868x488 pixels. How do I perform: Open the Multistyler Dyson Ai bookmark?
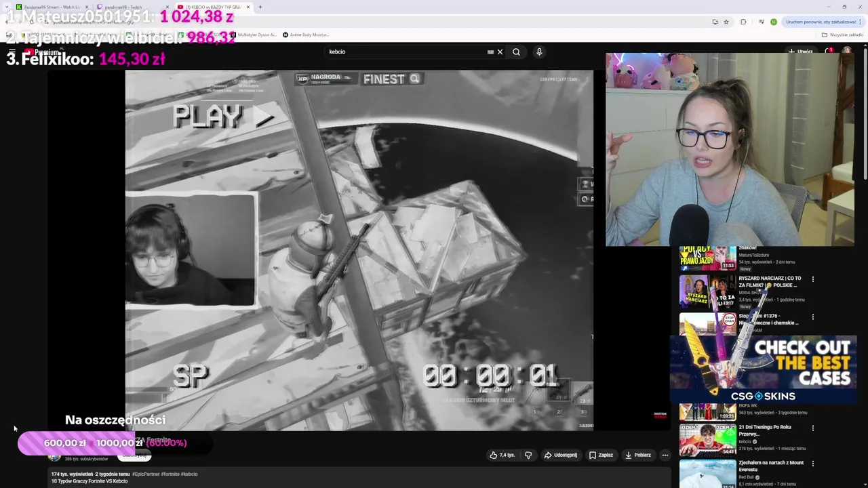254,35
